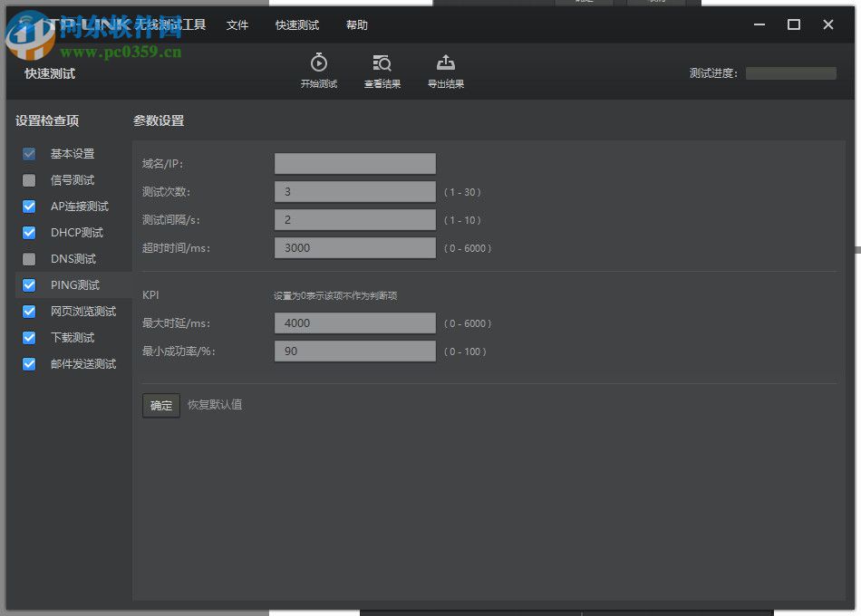Click the 确定 confirm button
Image resolution: width=861 pixels, height=616 pixels.
pyautogui.click(x=160, y=405)
